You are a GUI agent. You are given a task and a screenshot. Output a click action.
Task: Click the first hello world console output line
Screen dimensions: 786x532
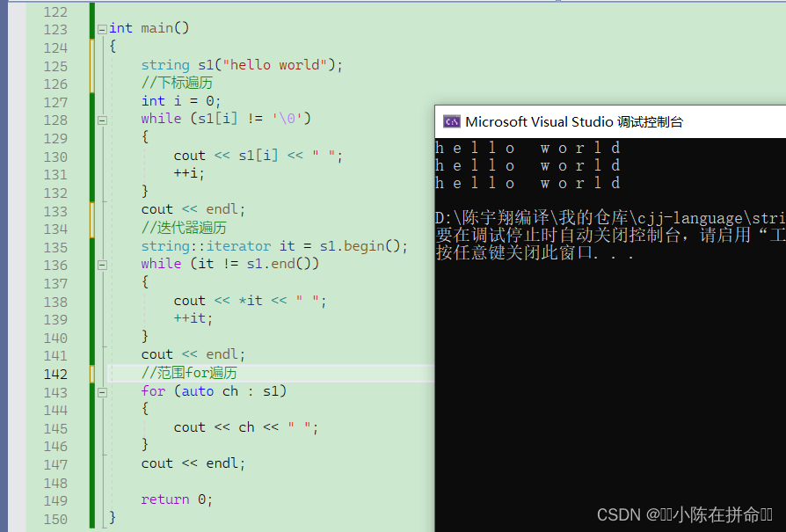(528, 148)
